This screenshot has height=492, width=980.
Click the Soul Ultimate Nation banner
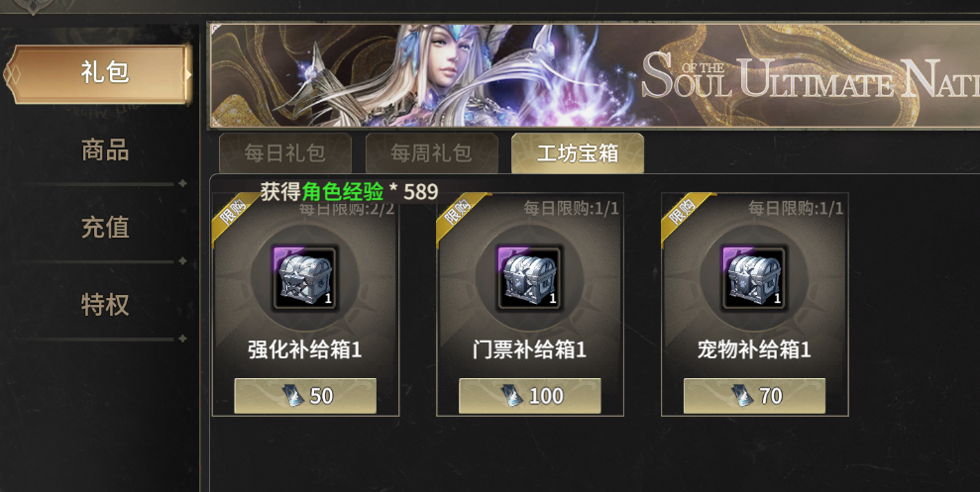594,75
